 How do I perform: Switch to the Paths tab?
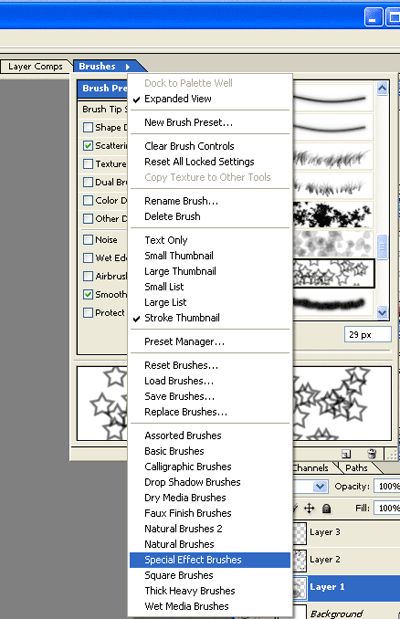[356, 468]
